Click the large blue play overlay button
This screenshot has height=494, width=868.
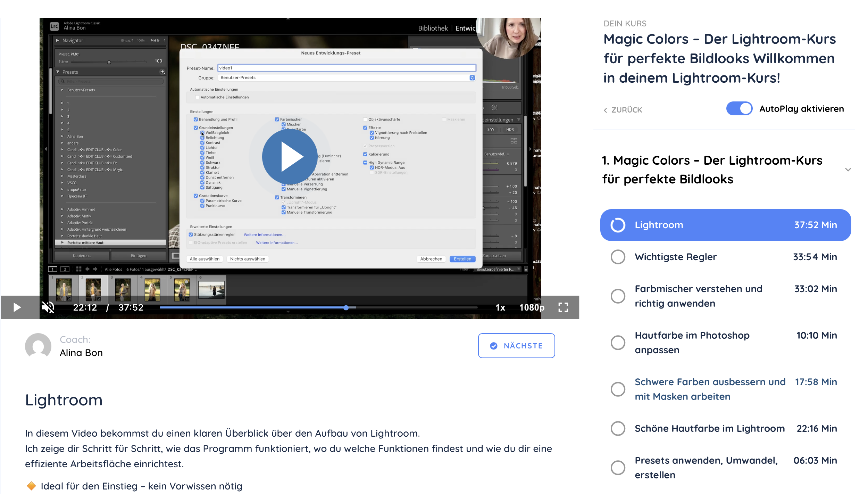(x=290, y=157)
